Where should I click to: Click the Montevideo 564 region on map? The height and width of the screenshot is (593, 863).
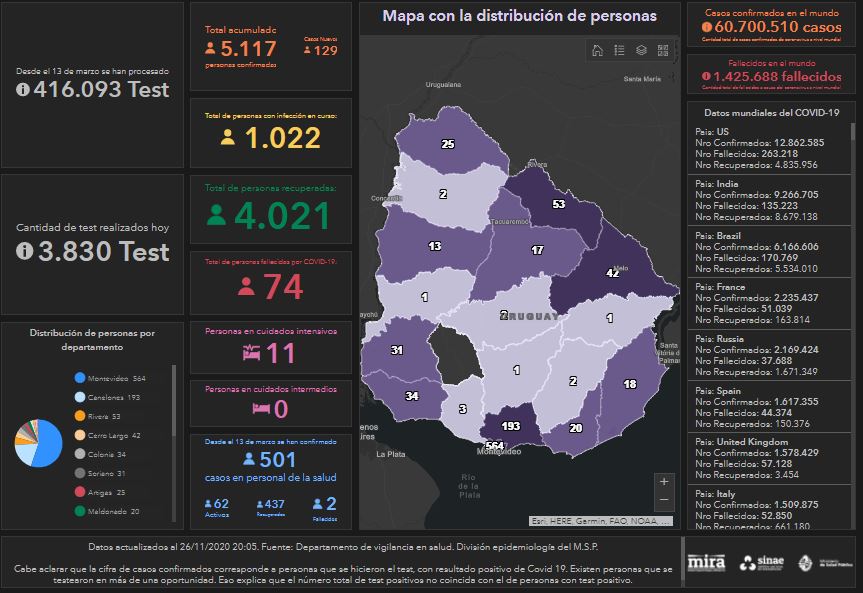click(x=495, y=447)
